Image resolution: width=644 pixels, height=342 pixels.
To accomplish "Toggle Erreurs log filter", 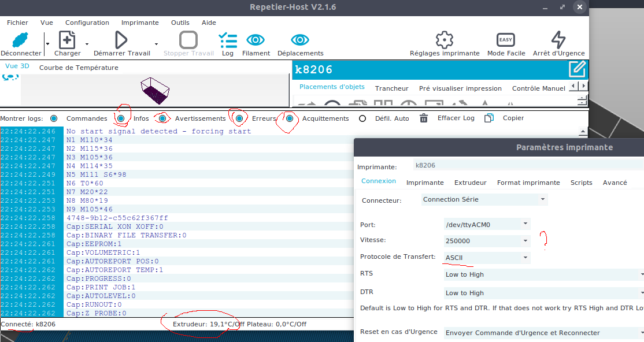I will coord(239,118).
